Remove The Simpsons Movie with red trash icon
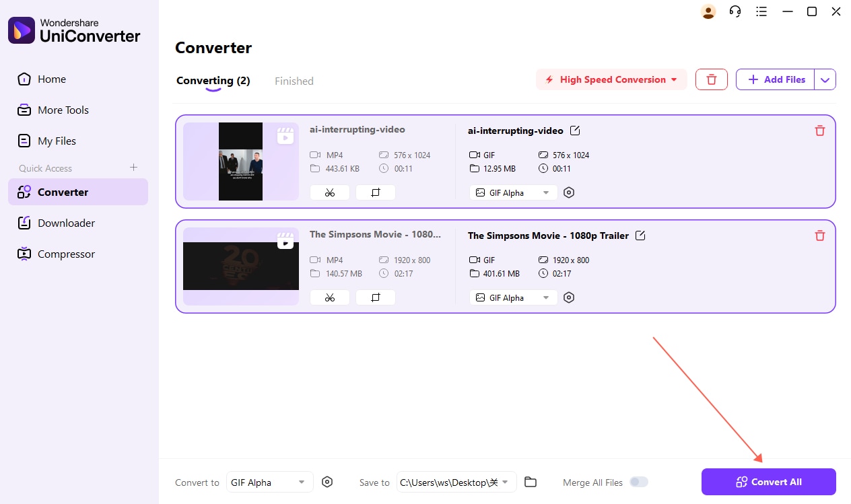The image size is (851, 504). [820, 236]
